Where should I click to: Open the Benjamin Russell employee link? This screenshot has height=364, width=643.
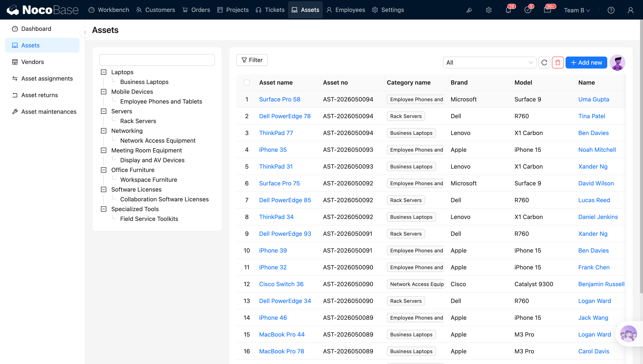coord(601,284)
